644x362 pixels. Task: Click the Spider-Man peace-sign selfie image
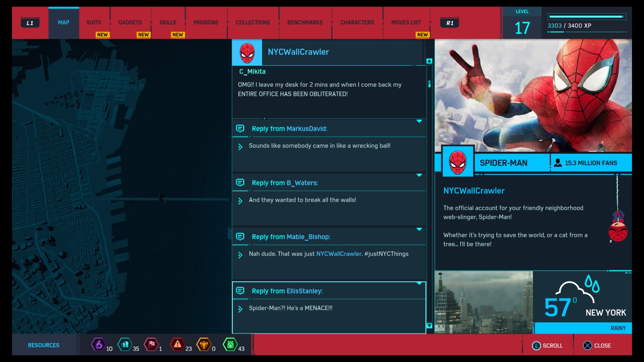[533, 96]
